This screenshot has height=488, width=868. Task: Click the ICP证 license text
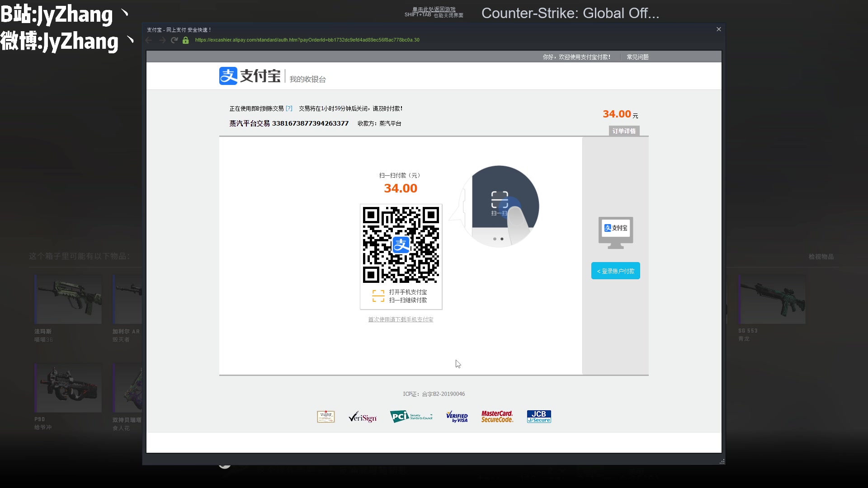(434, 394)
